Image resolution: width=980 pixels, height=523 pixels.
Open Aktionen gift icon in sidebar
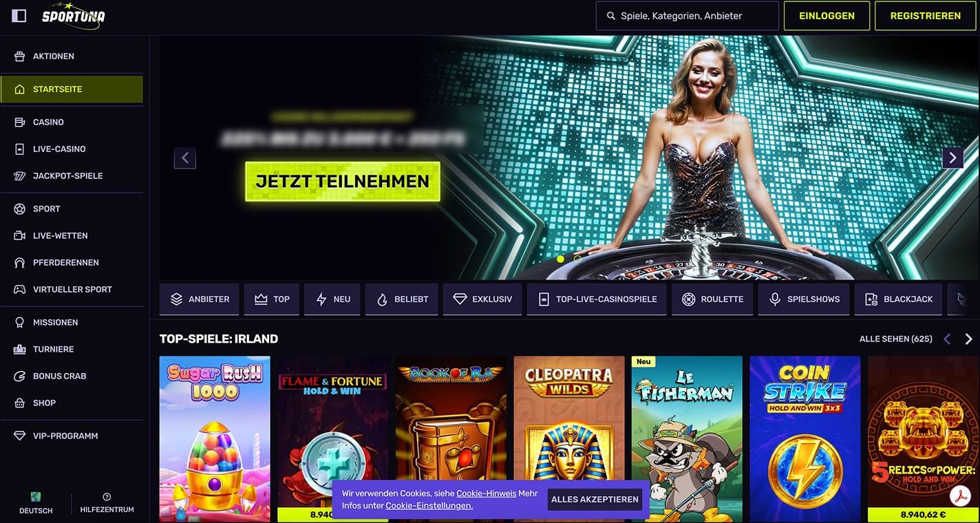[19, 56]
